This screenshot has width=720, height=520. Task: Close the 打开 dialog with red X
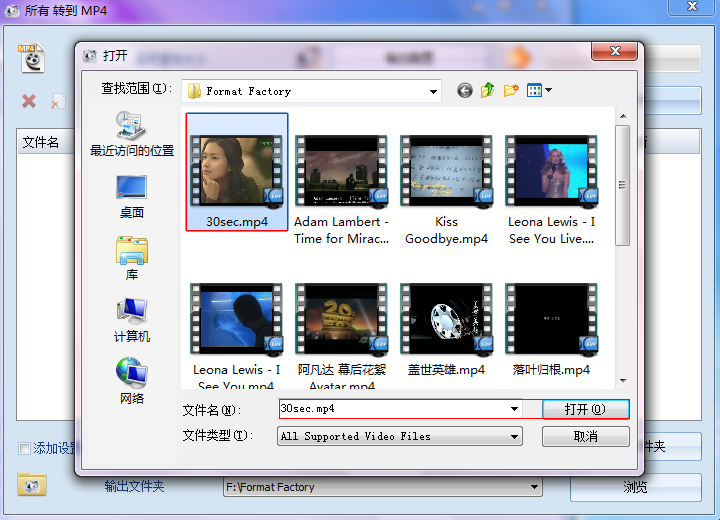pos(615,51)
